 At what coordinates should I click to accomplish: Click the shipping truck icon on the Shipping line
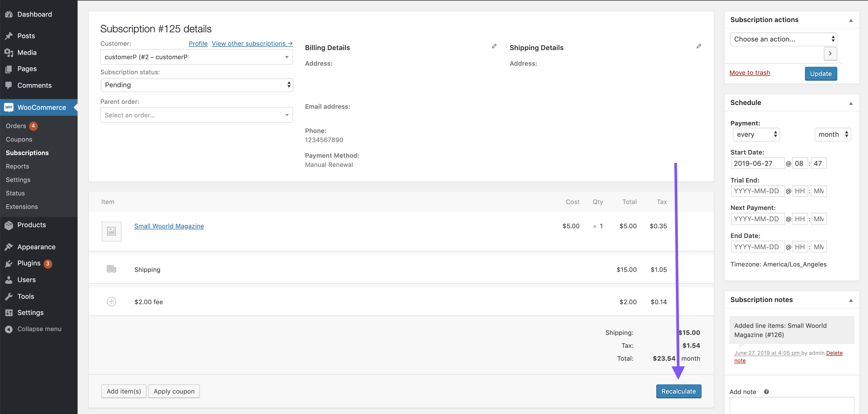click(111, 269)
